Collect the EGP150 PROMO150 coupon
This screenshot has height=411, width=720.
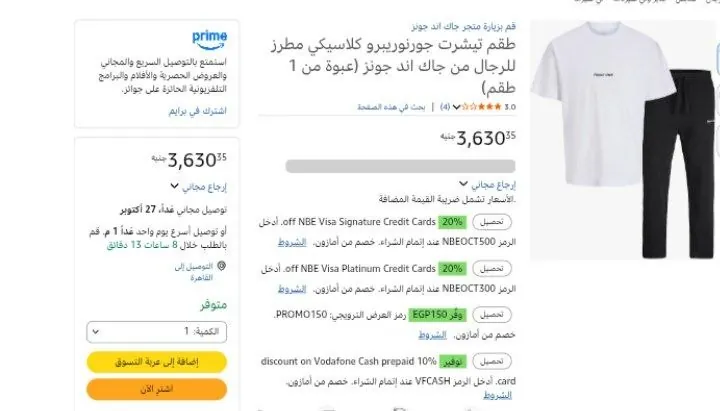(x=492, y=315)
